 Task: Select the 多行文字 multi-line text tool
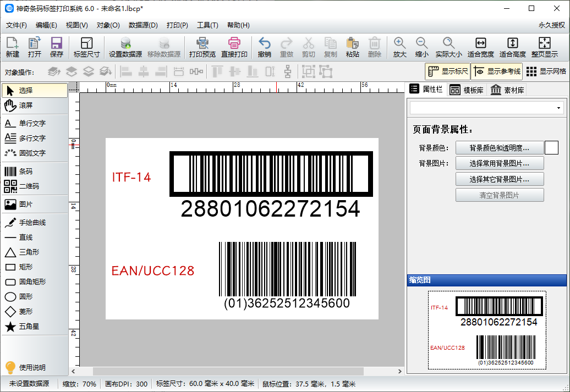pyautogui.click(x=35, y=139)
